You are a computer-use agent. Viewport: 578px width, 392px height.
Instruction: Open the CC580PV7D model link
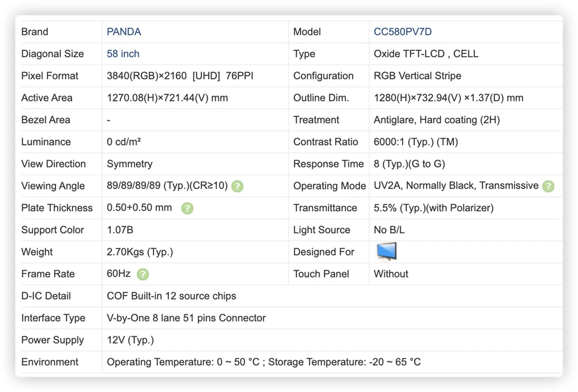(402, 32)
